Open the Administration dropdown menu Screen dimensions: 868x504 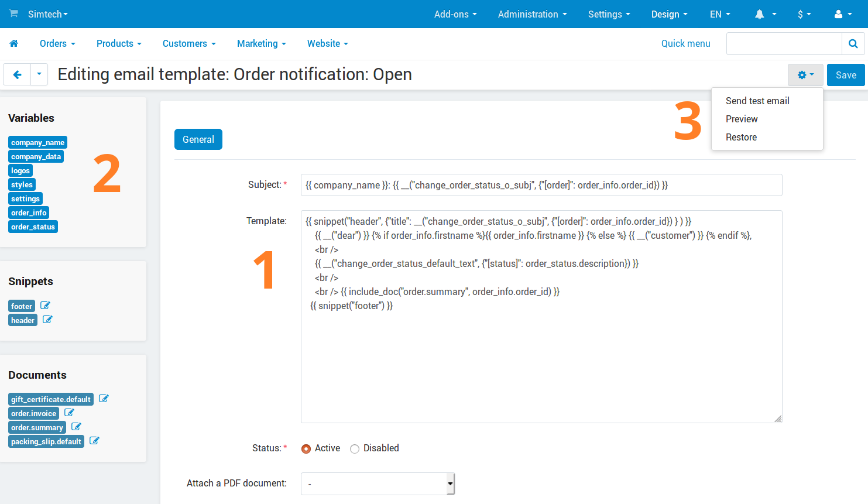tap(533, 14)
